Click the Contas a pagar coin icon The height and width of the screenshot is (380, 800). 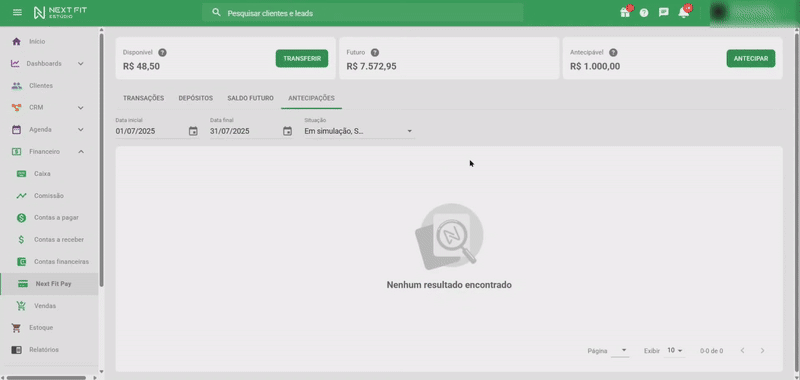click(21, 218)
